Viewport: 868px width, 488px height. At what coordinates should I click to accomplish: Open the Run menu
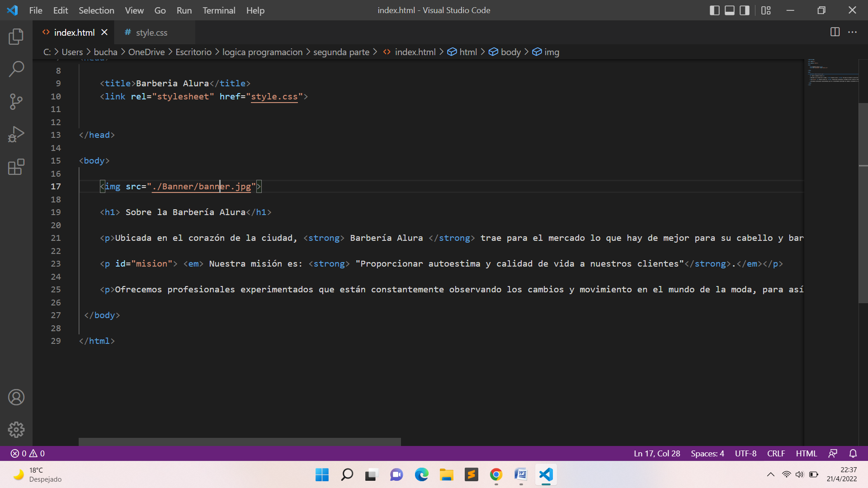pyautogui.click(x=184, y=10)
